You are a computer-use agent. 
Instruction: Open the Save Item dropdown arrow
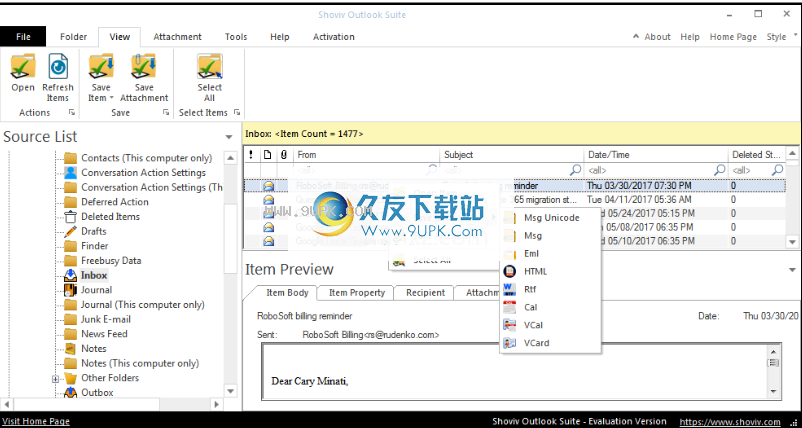111,98
